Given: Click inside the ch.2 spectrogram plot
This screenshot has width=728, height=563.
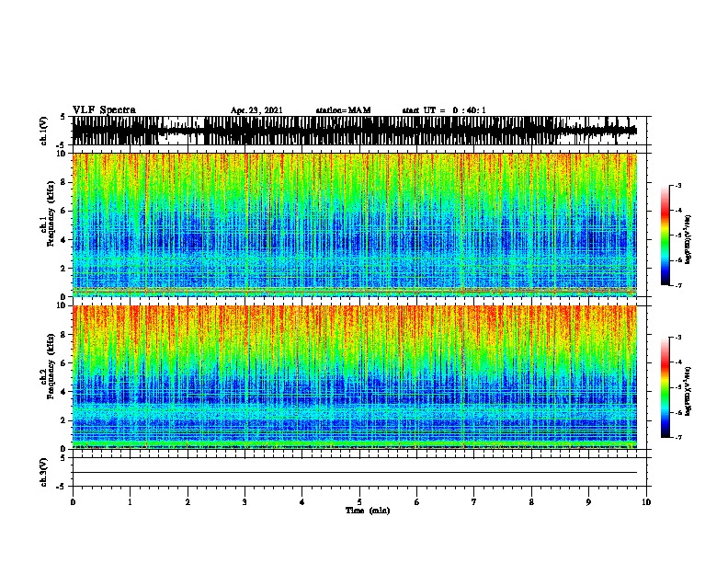Looking at the screenshot, I should click(x=355, y=377).
